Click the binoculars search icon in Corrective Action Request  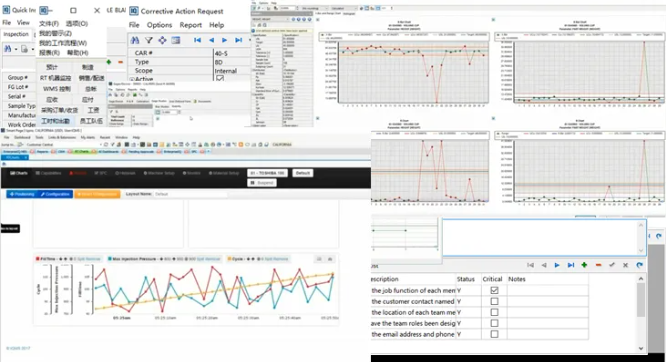click(135, 40)
